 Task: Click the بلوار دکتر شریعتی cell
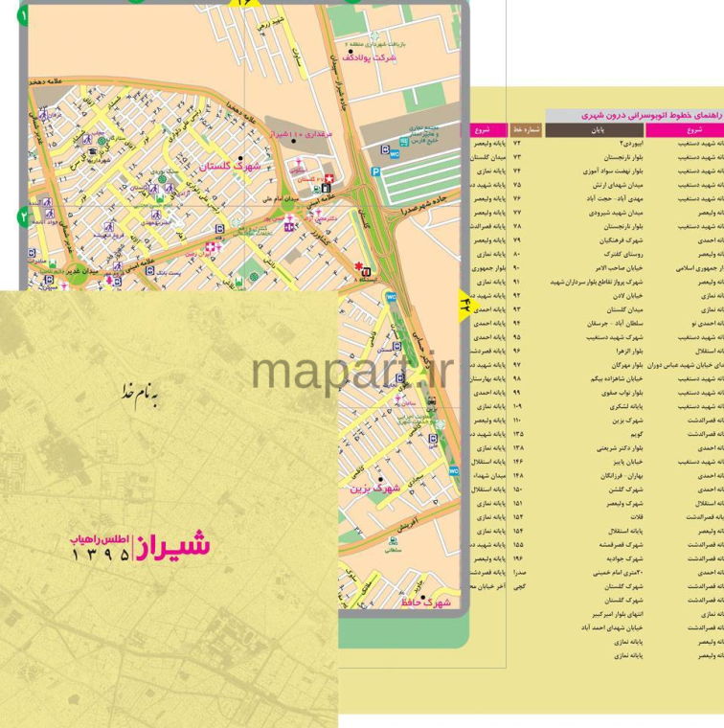click(620, 448)
